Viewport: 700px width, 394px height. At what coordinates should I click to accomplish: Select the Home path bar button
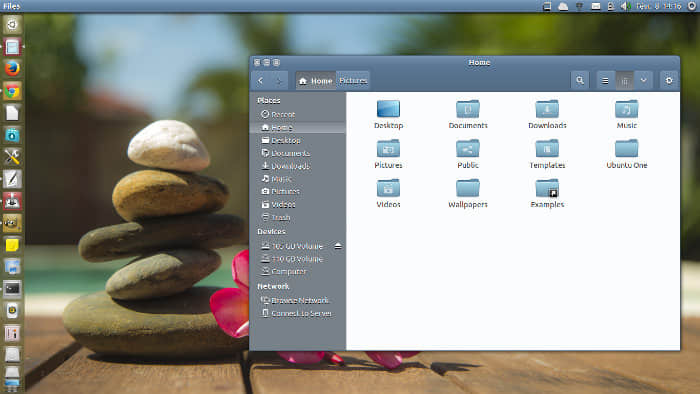pyautogui.click(x=316, y=80)
